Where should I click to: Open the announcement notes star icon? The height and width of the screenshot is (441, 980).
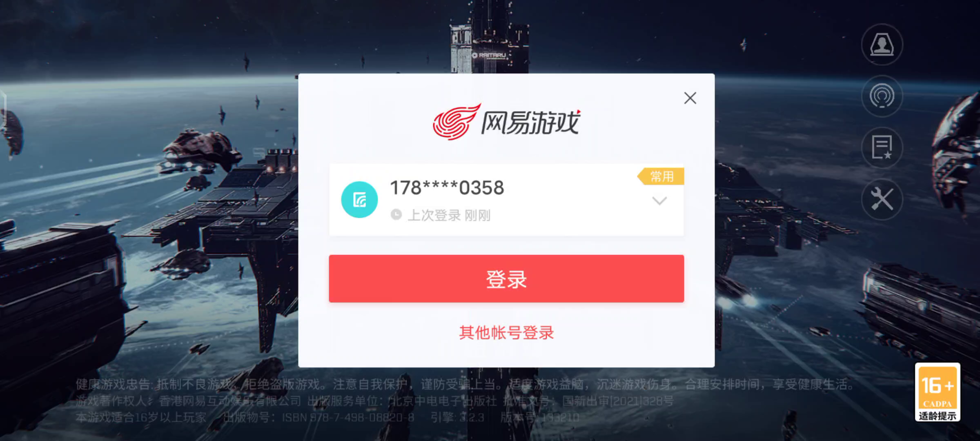pyautogui.click(x=882, y=148)
